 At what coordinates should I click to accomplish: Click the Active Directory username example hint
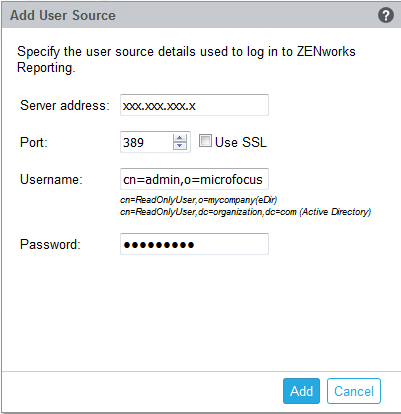point(246,212)
